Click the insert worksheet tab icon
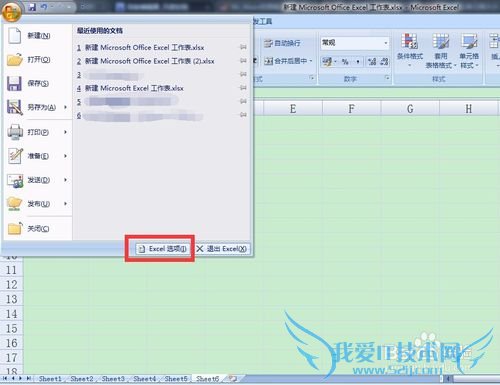500x385 pixels. 233,379
